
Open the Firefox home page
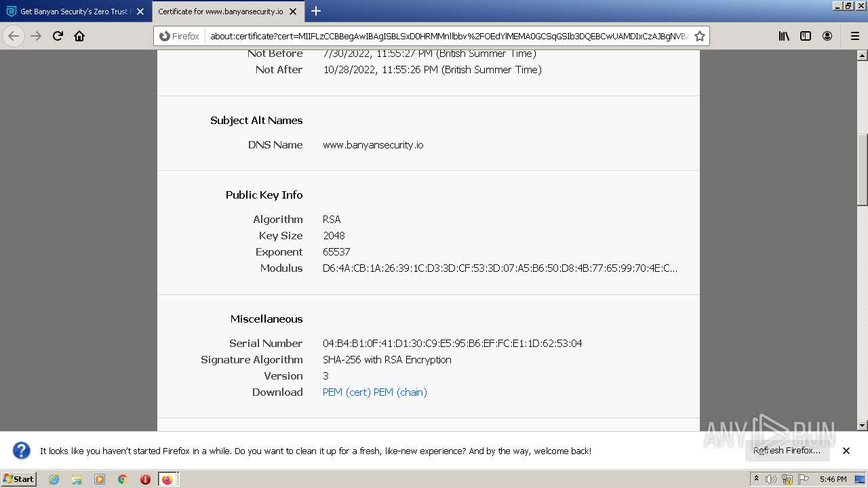[x=79, y=36]
